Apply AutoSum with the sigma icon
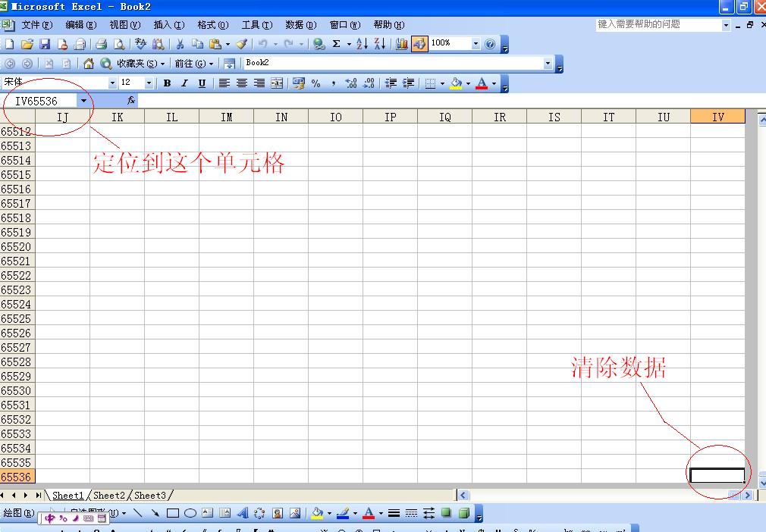Image resolution: width=766 pixels, height=532 pixels. point(337,44)
